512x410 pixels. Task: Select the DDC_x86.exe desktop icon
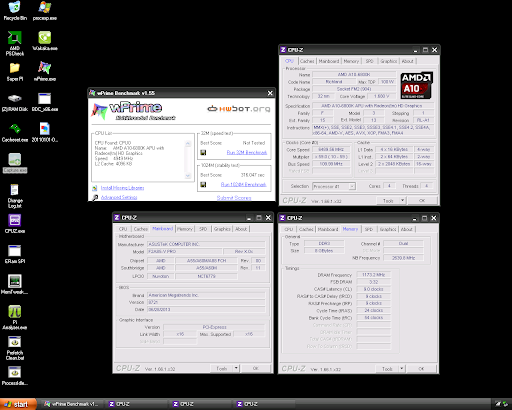coord(45,102)
